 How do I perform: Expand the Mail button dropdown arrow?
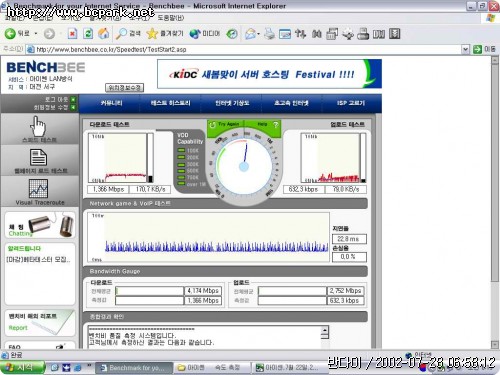(259, 34)
